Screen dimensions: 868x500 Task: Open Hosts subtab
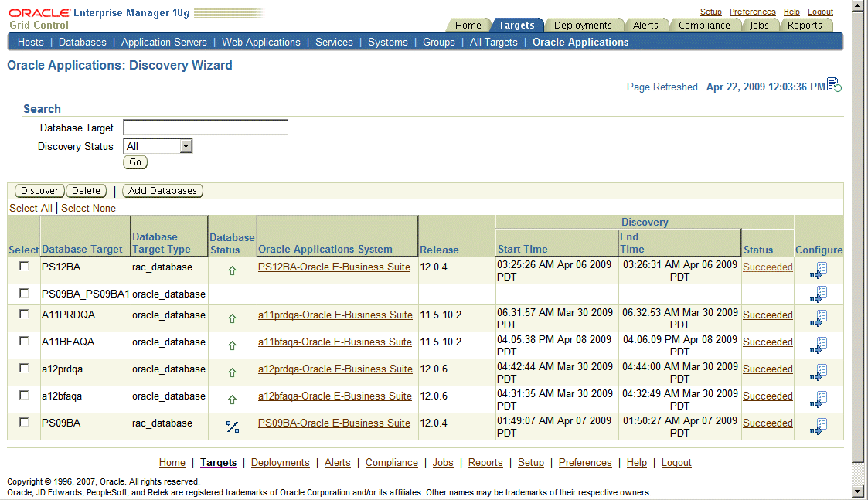30,42
